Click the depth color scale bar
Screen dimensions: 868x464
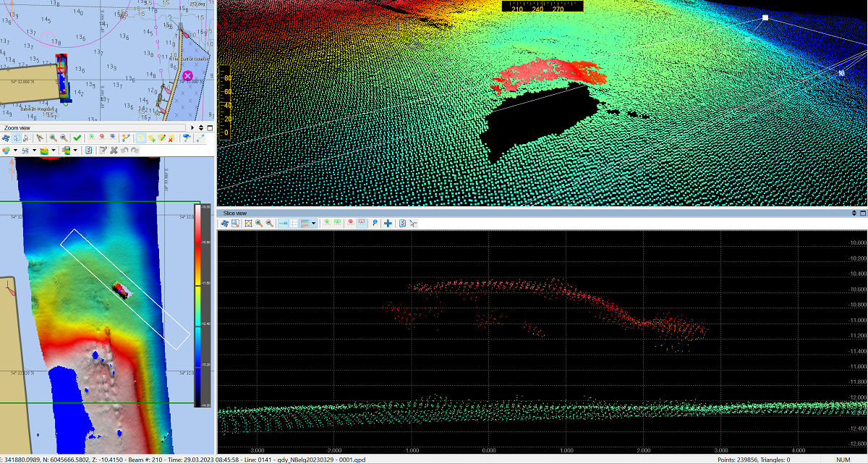click(x=197, y=304)
